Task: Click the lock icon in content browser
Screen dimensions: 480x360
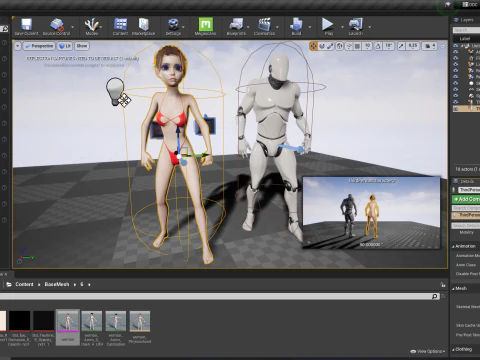Action: 443,285
